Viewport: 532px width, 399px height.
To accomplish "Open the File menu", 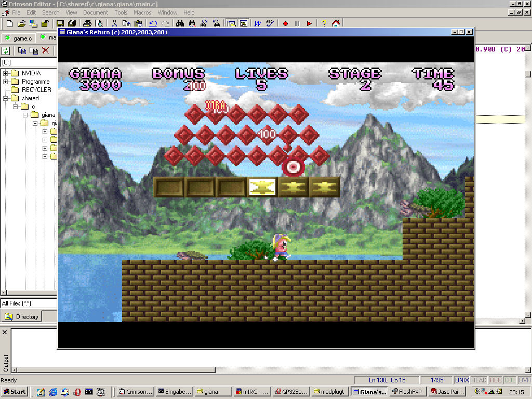I will (16, 12).
